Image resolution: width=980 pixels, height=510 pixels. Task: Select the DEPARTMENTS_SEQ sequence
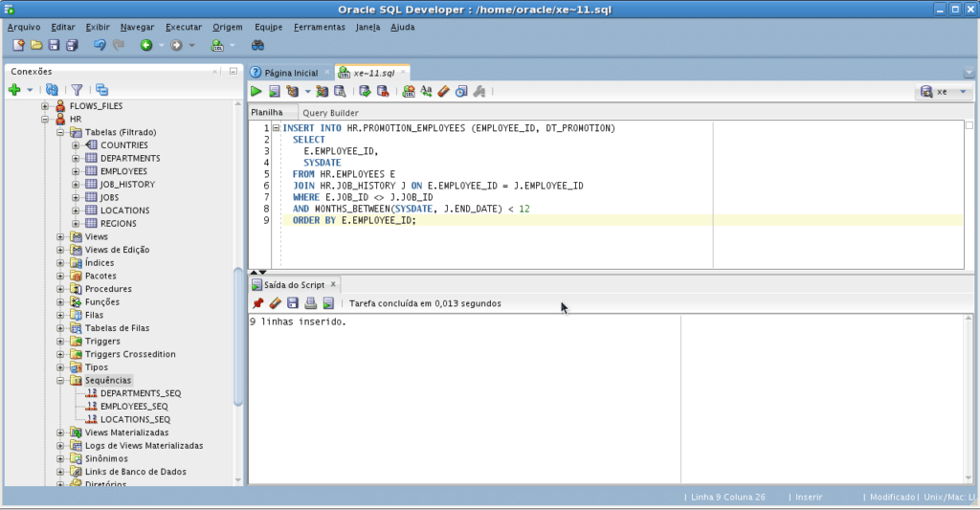point(140,393)
